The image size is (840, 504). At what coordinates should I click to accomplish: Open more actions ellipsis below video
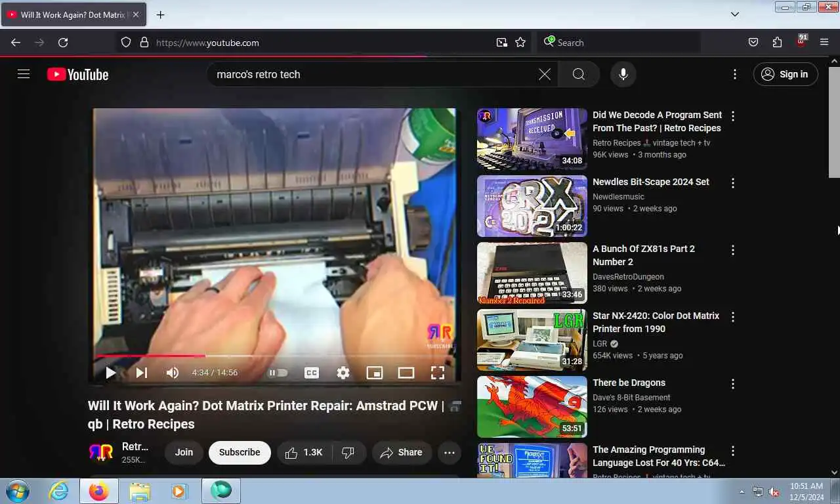pos(450,452)
